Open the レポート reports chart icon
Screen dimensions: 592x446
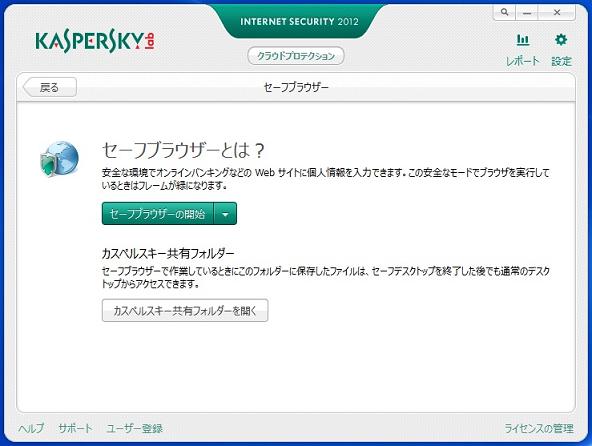[x=523, y=40]
